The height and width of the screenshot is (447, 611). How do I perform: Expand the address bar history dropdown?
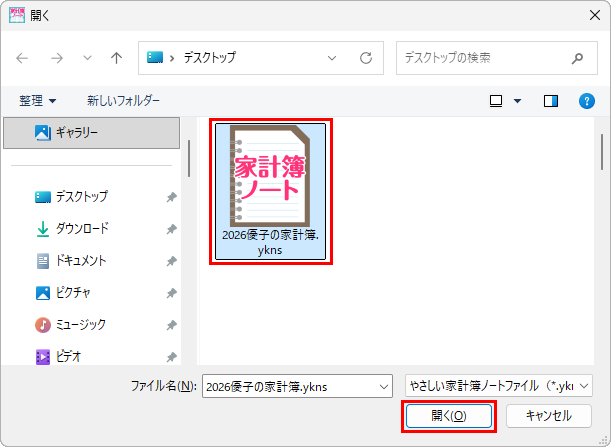(332, 58)
